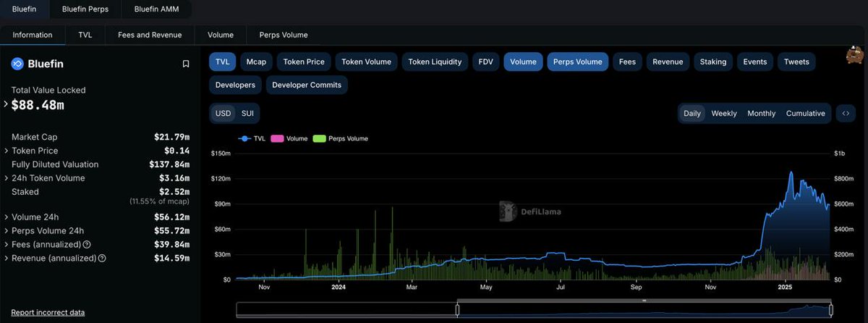Click the Report incorrect data link
Screen dimensions: 868x323
click(x=48, y=313)
